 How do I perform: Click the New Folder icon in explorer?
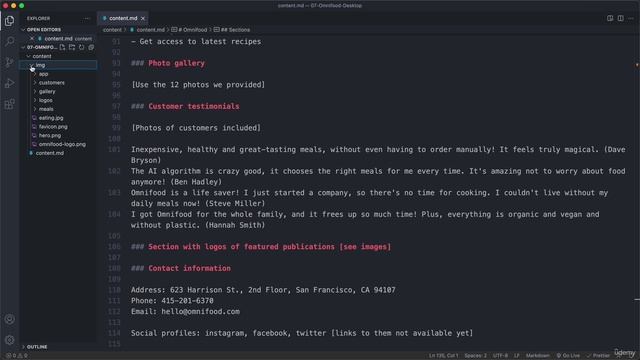72,47
